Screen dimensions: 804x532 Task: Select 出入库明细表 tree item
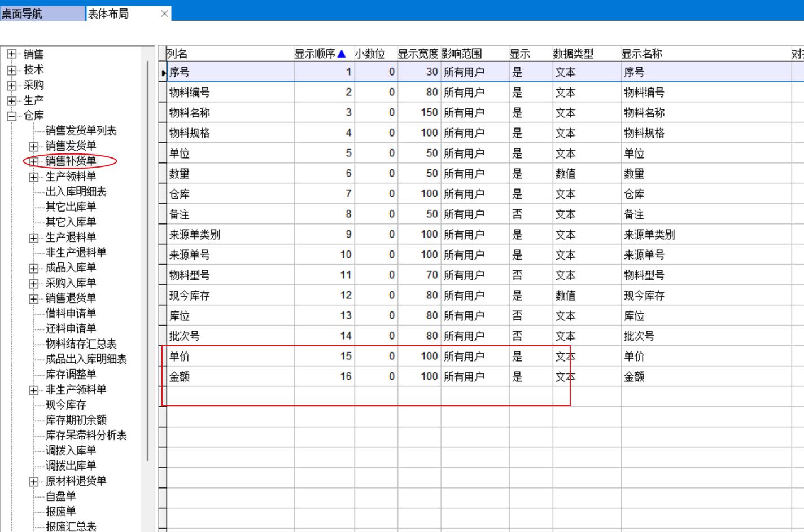click(76, 192)
